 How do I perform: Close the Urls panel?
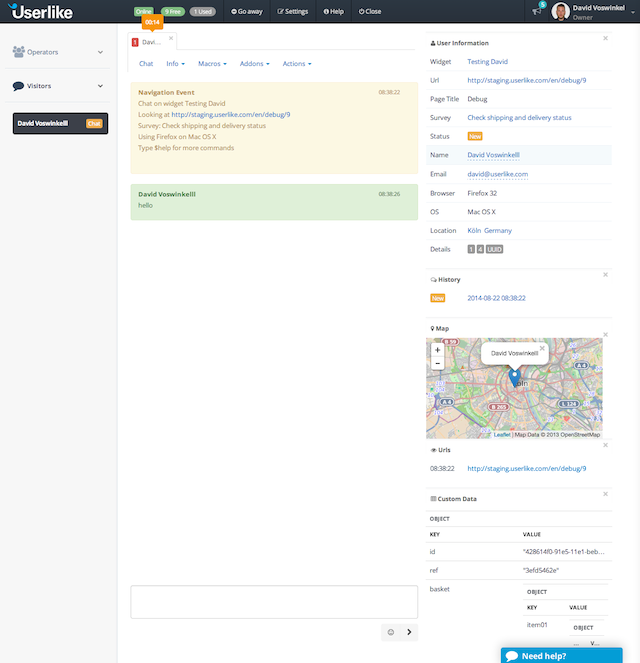click(x=605, y=445)
